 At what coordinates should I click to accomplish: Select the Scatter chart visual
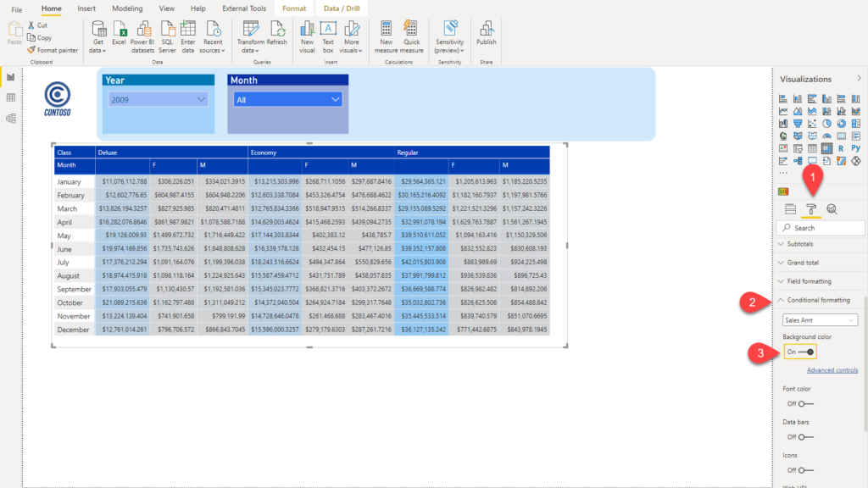coord(812,124)
